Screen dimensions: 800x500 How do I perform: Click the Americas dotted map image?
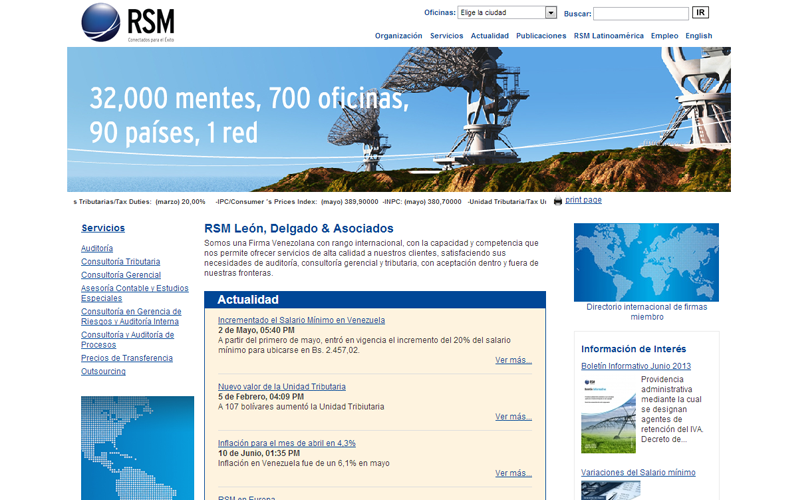point(137,448)
